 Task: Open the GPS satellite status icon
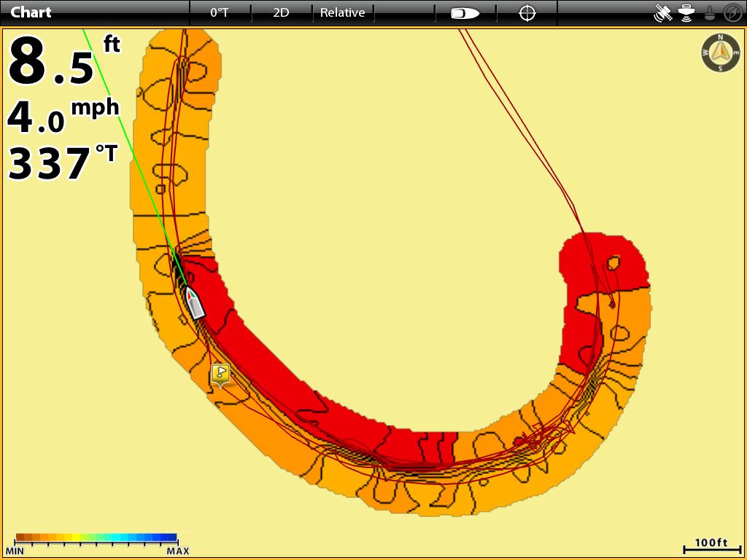click(663, 13)
